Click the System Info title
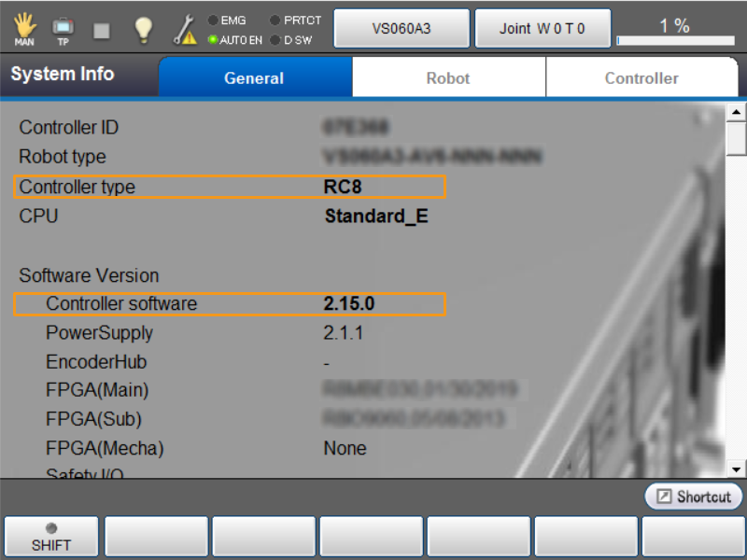The height and width of the screenshot is (560, 747). 63,74
